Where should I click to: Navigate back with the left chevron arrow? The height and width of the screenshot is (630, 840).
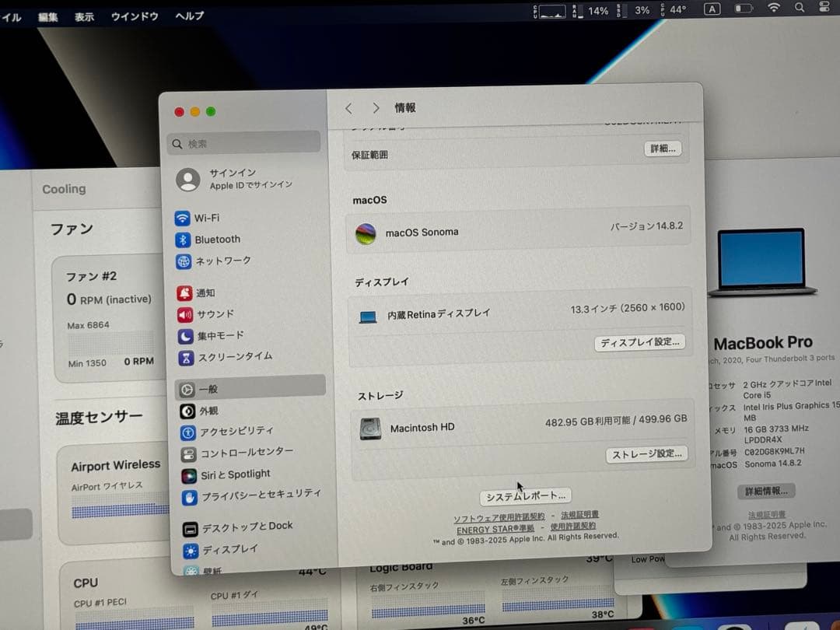[x=348, y=108]
